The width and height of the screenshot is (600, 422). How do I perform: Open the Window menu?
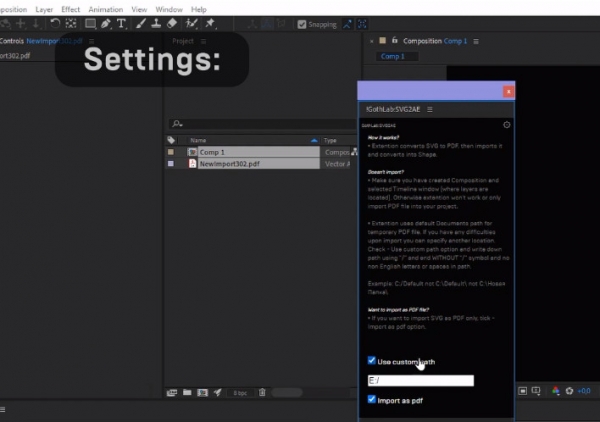tap(168, 8)
